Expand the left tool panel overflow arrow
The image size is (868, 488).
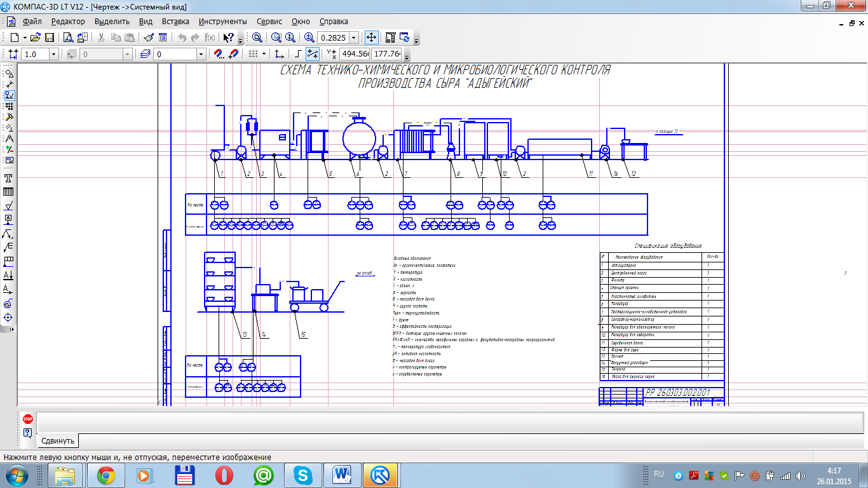coord(11,329)
